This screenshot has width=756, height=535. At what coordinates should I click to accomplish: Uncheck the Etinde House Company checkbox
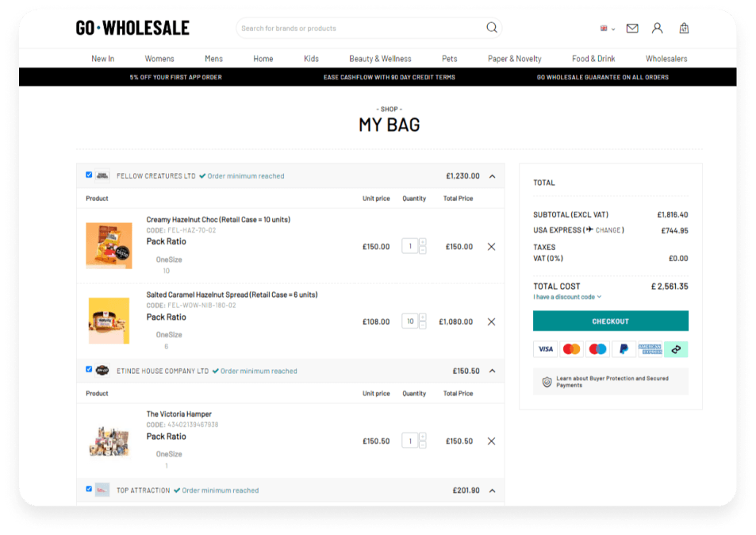89,369
